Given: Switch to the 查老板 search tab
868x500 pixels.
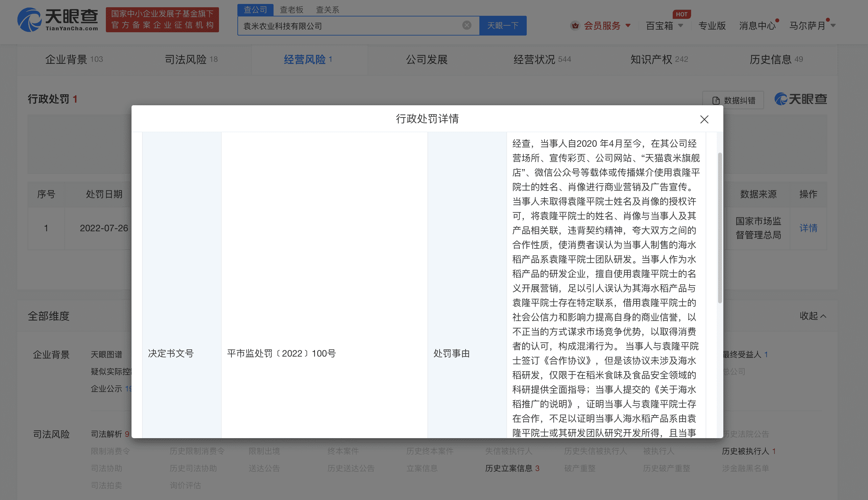Looking at the screenshot, I should pyautogui.click(x=291, y=10).
